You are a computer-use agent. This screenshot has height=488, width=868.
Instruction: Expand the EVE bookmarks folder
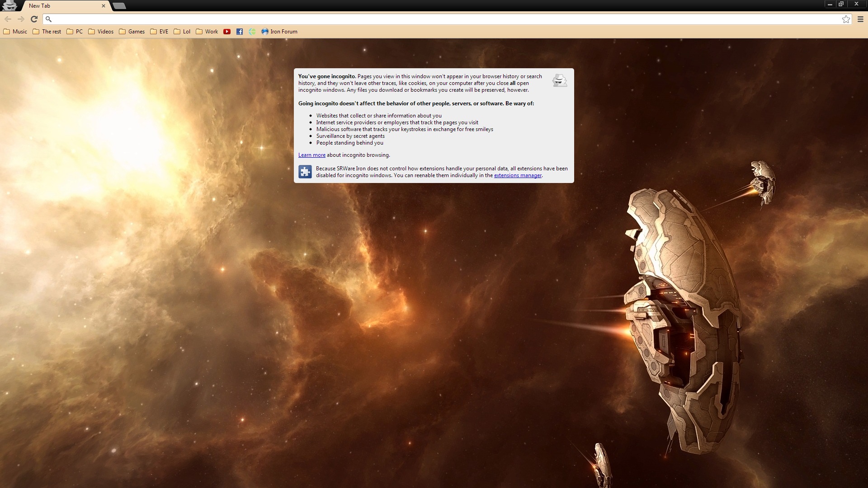pyautogui.click(x=159, y=32)
